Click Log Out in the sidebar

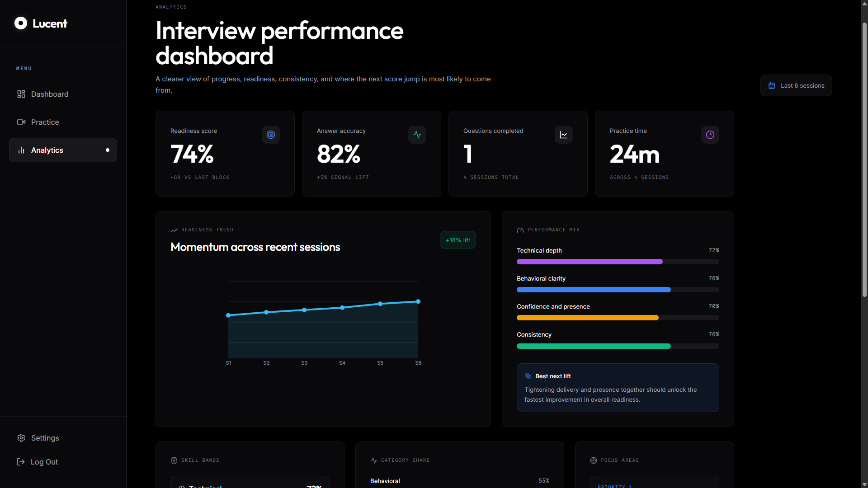(44, 462)
